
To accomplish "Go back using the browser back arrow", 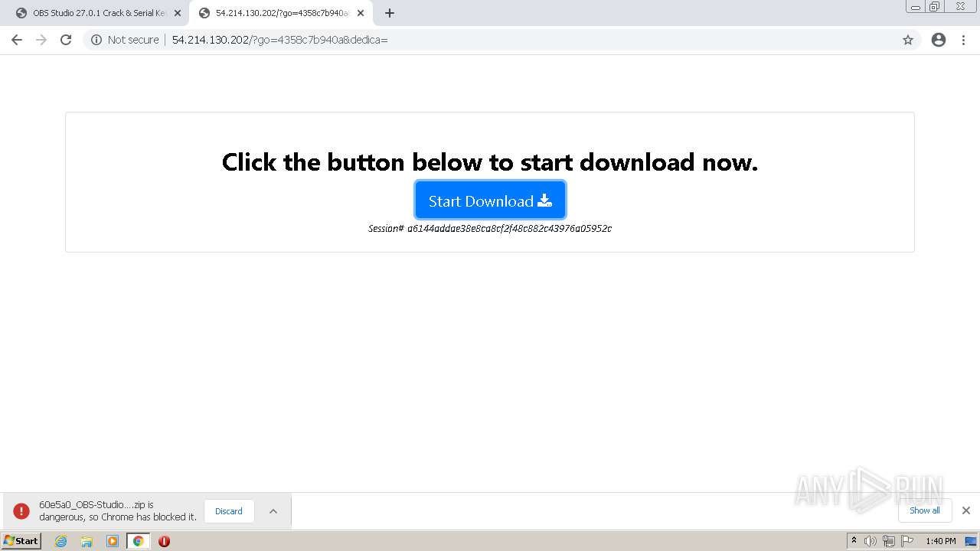I will click(17, 40).
